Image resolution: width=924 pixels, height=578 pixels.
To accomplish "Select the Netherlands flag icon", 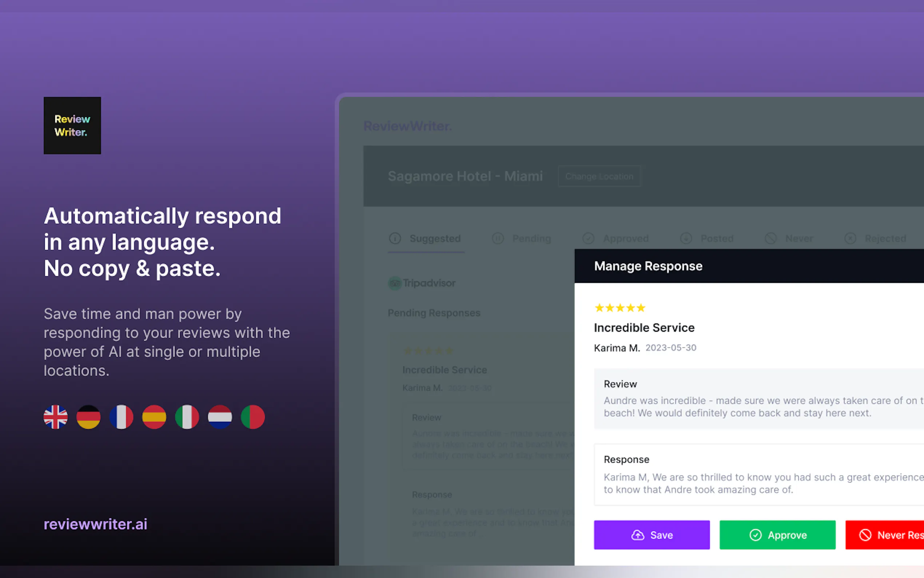I will (x=220, y=417).
